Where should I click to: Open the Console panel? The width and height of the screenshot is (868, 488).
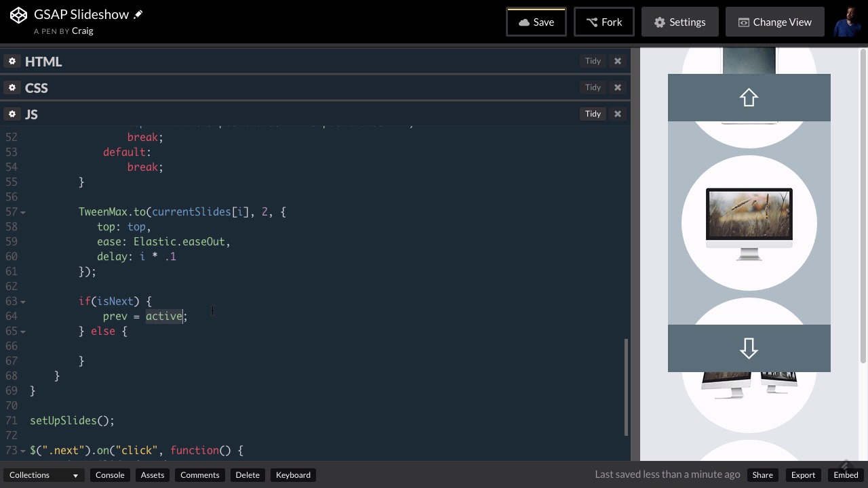[x=110, y=475]
